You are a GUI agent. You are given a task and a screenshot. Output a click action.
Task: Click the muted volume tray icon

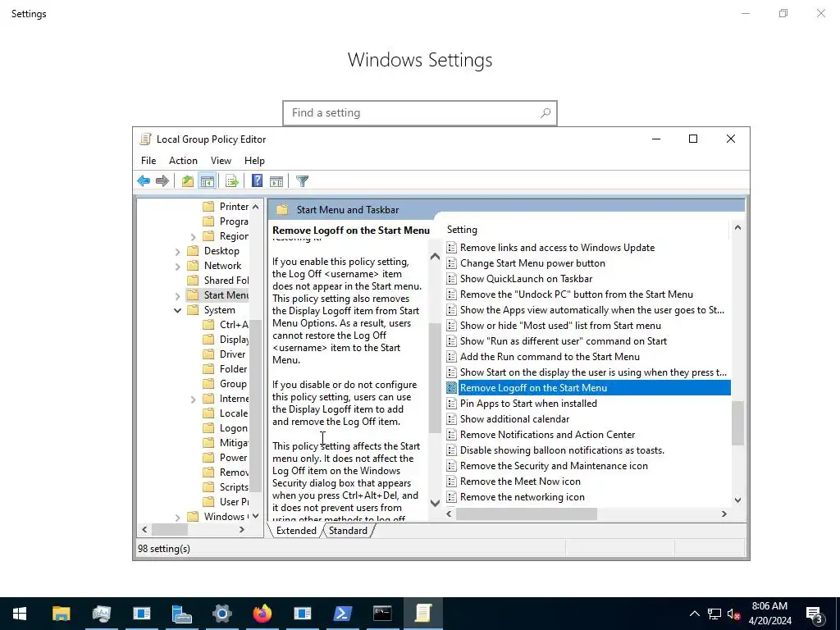click(733, 614)
